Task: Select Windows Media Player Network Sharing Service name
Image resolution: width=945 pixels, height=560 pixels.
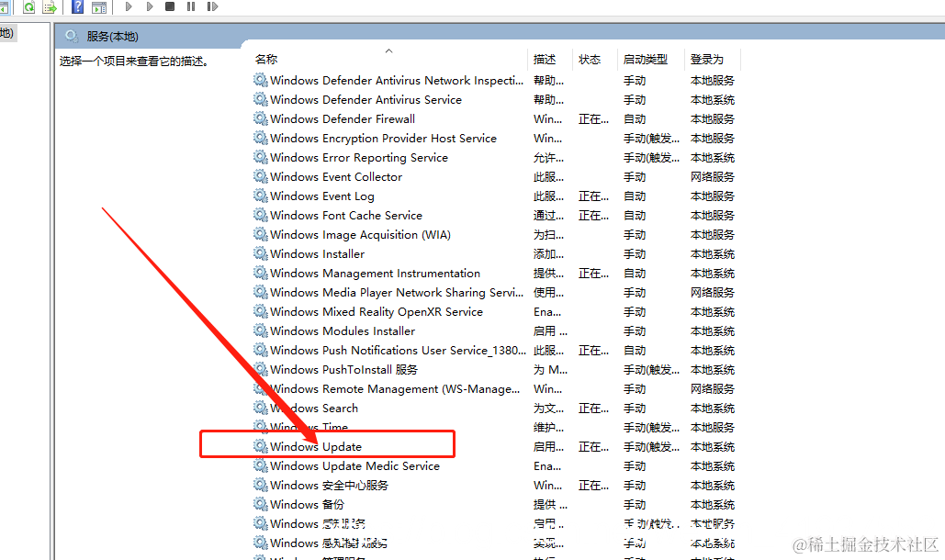Action: click(397, 293)
